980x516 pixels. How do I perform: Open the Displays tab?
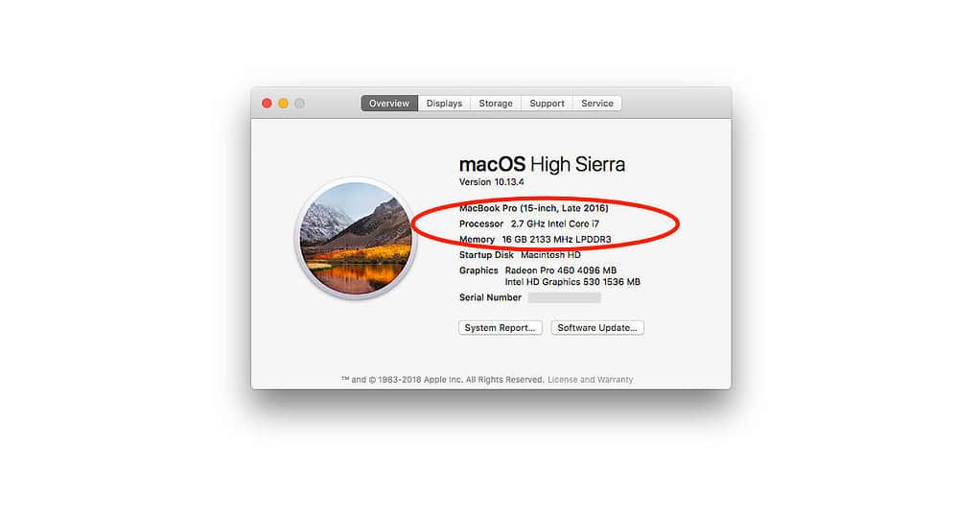point(444,104)
